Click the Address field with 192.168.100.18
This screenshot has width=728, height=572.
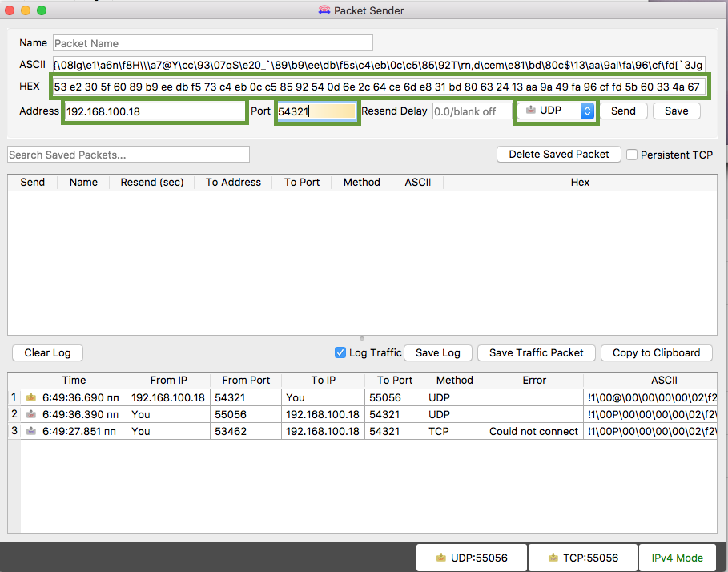[x=155, y=111]
